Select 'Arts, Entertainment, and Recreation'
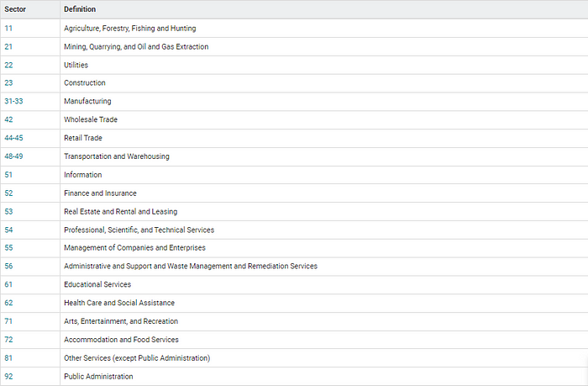The height and width of the screenshot is (386, 588). 121,321
